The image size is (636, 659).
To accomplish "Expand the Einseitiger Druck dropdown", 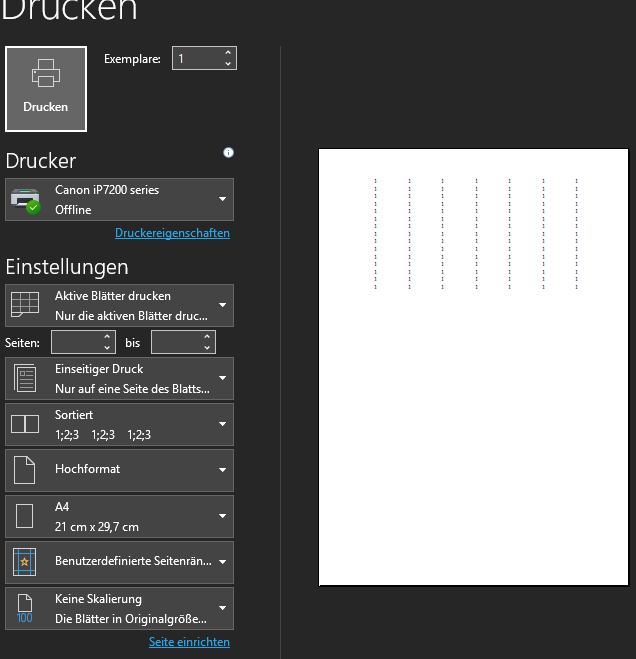I will tap(222, 379).
